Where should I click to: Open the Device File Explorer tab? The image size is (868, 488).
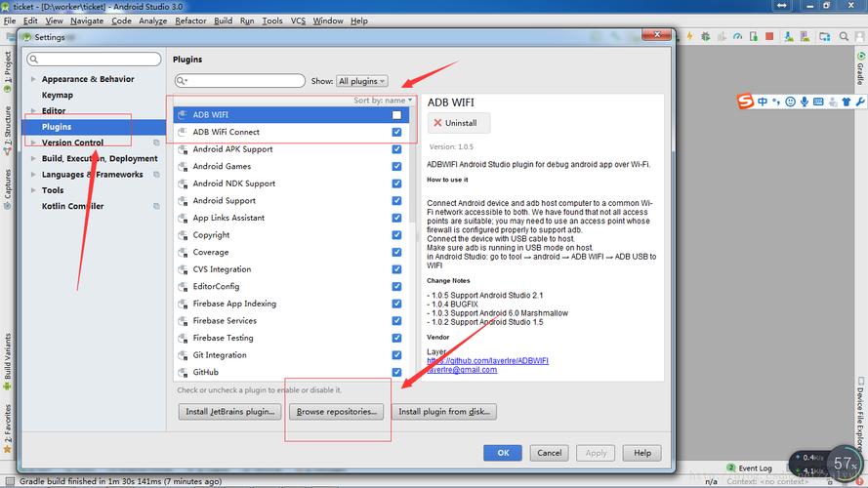click(861, 414)
